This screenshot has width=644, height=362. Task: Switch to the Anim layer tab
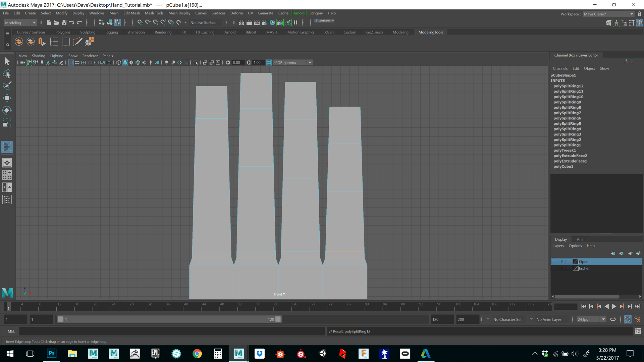[581, 239]
